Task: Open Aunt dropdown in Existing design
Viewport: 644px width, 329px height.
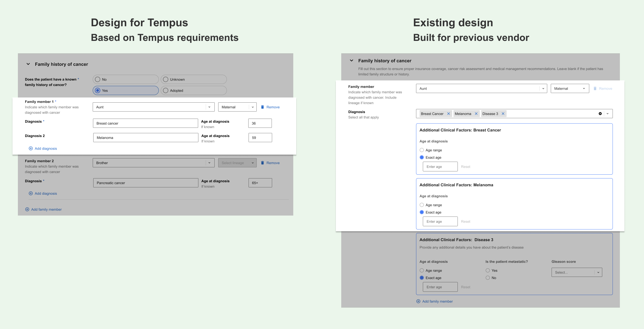Action: coord(481,89)
